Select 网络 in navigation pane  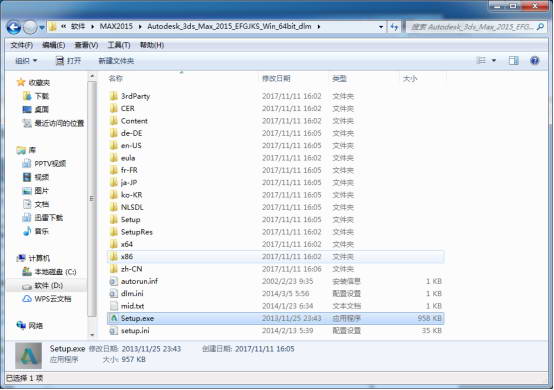click(35, 326)
